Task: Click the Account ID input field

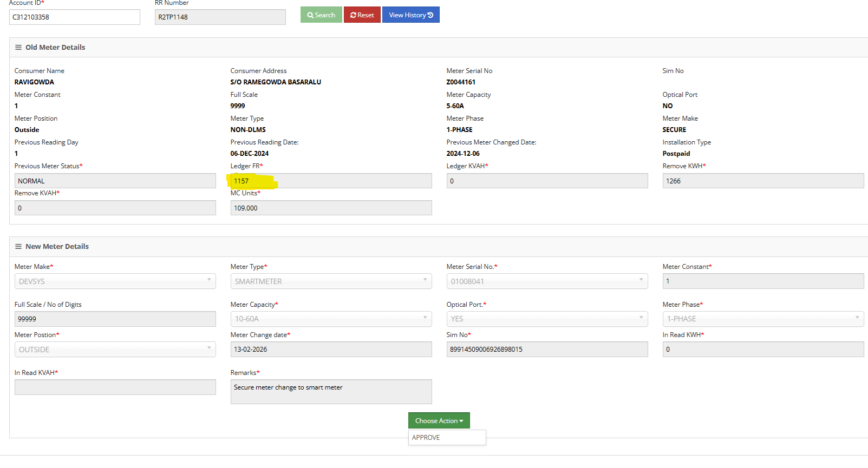Action: click(x=75, y=17)
